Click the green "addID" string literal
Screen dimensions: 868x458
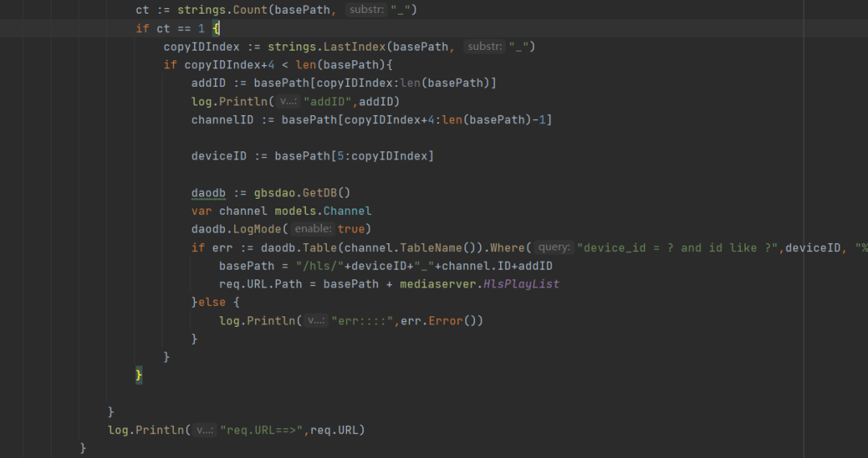[x=327, y=101]
